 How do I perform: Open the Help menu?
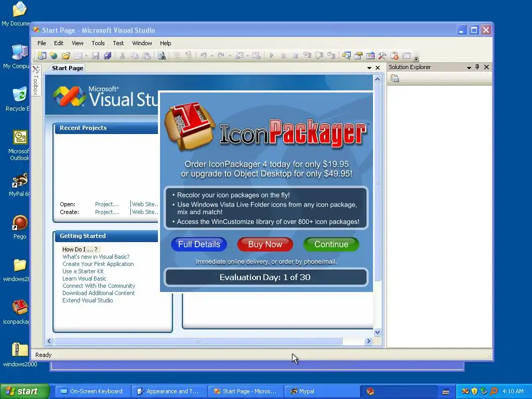(166, 43)
